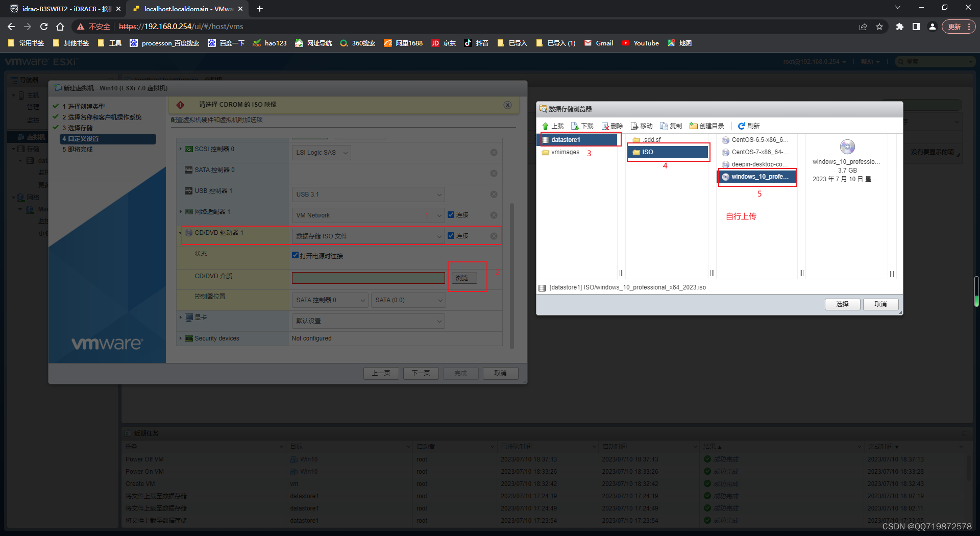
Task: Remove USB controller 1 device
Action: (x=494, y=194)
